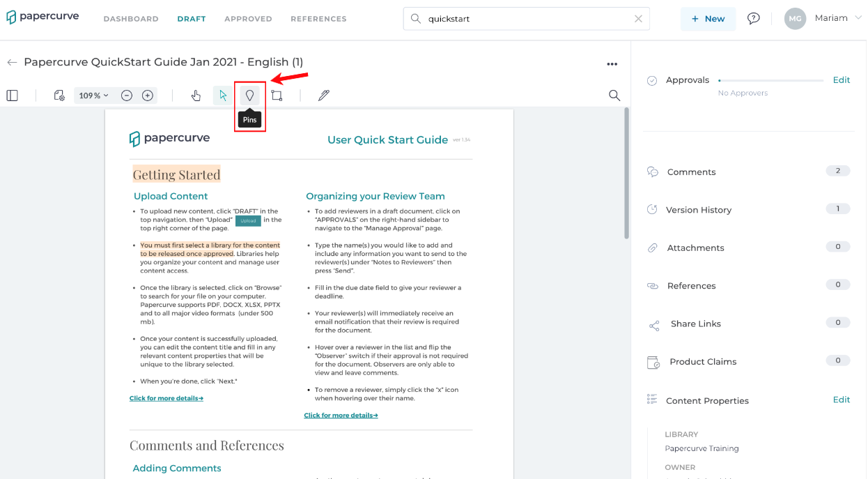The image size is (868, 479).
Task: Edit the Approvals section
Action: pos(842,80)
